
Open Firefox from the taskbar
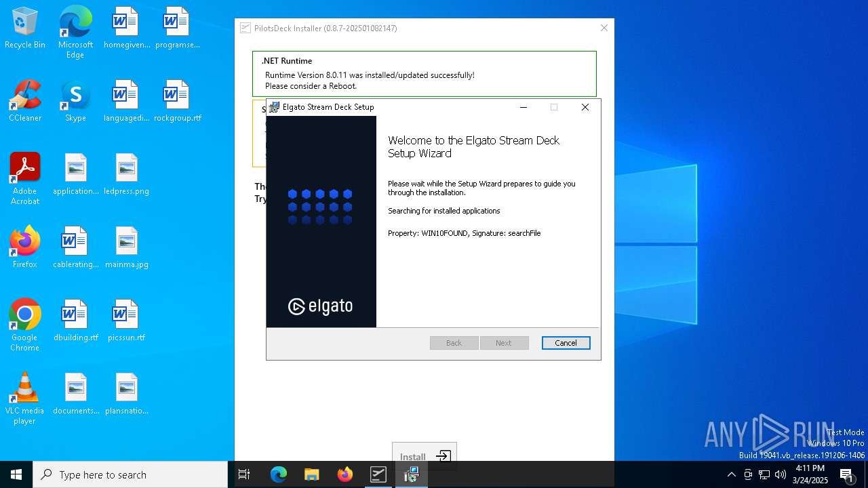click(345, 474)
